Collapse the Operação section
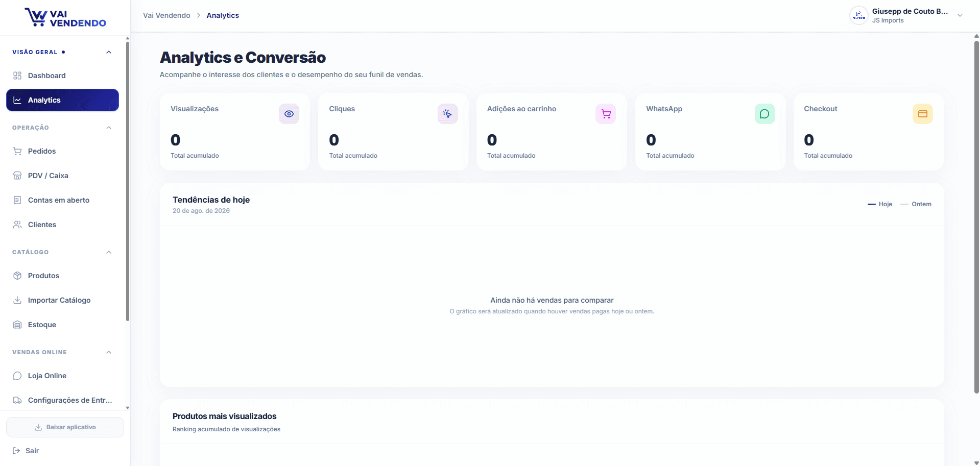 pyautogui.click(x=109, y=128)
